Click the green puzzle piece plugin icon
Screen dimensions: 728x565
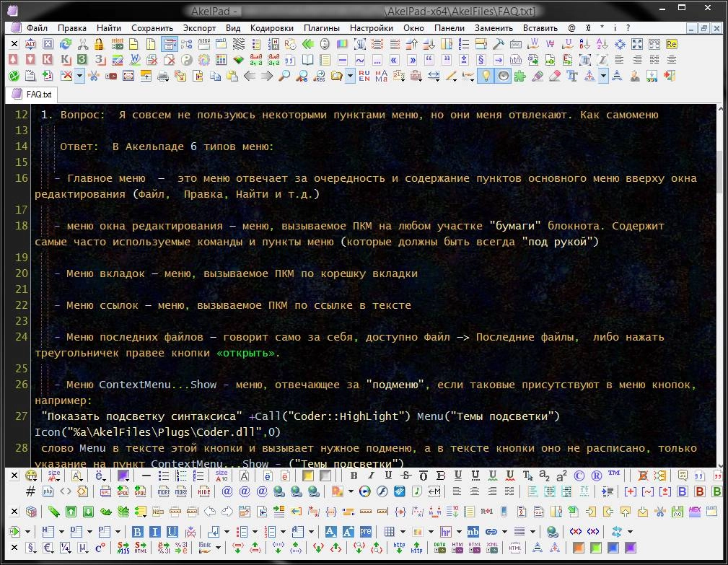click(520, 76)
